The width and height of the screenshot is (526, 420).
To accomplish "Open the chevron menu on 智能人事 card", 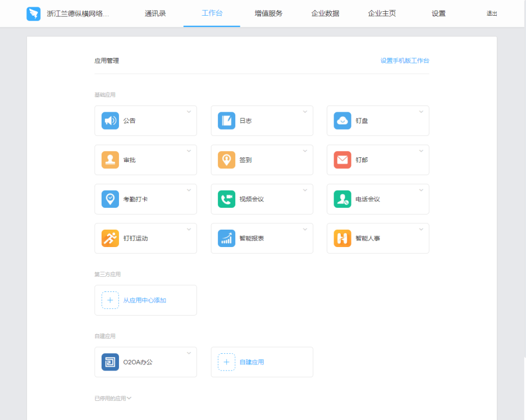I will click(421, 230).
